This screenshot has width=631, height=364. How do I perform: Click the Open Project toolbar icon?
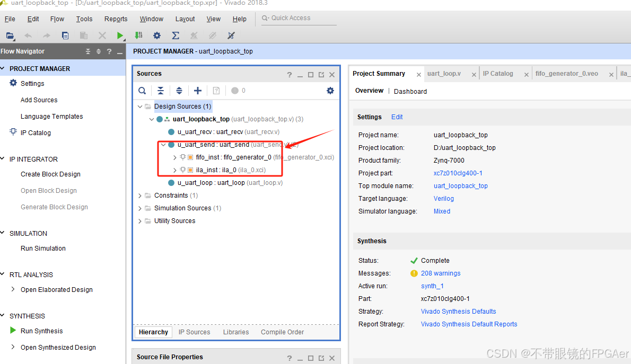pyautogui.click(x=10, y=36)
